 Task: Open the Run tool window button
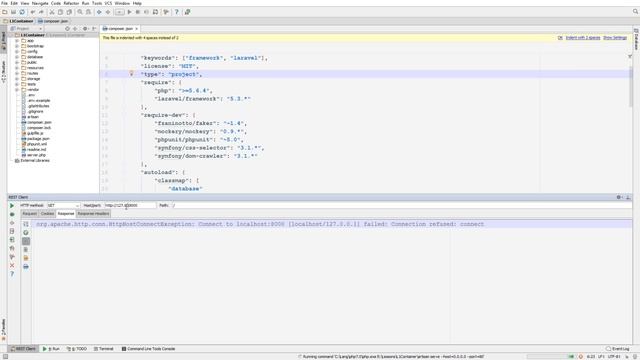(51, 349)
